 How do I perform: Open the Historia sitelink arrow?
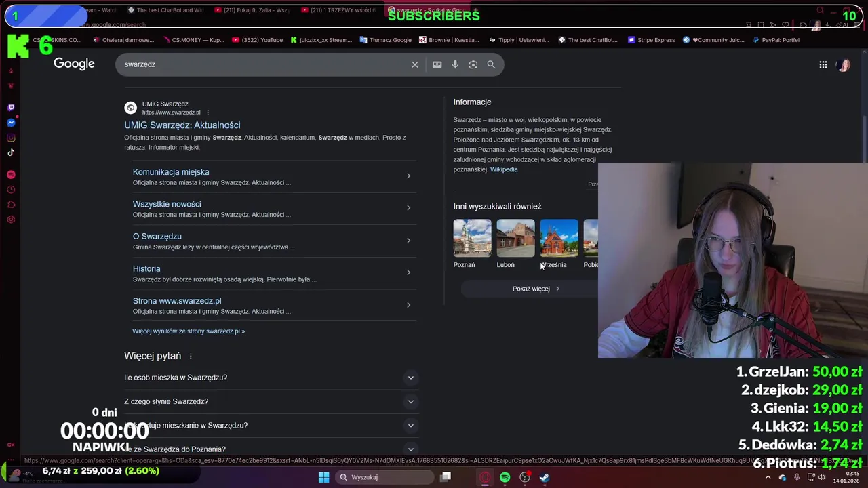(x=408, y=272)
